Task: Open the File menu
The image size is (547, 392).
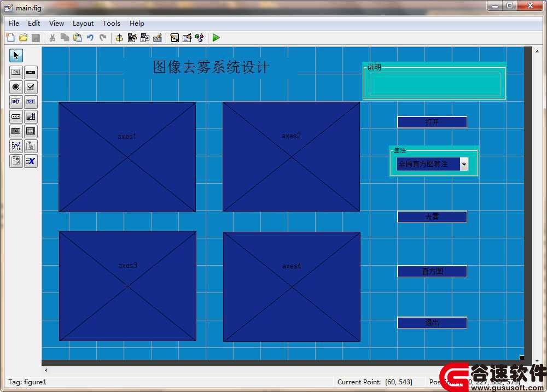Action: (x=14, y=24)
